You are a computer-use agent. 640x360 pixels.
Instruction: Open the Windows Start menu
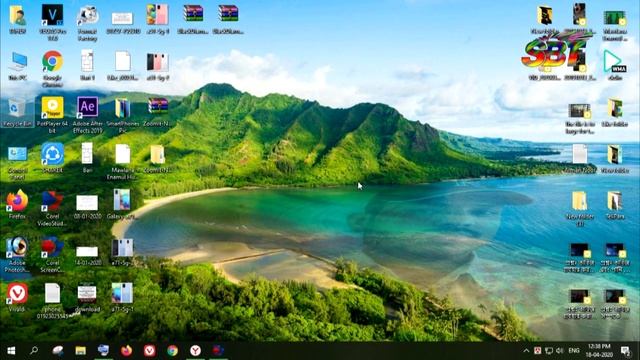[11, 351]
